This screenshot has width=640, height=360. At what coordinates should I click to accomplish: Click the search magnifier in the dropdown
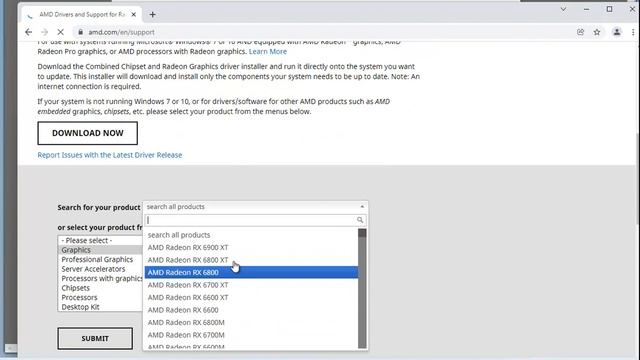point(360,220)
